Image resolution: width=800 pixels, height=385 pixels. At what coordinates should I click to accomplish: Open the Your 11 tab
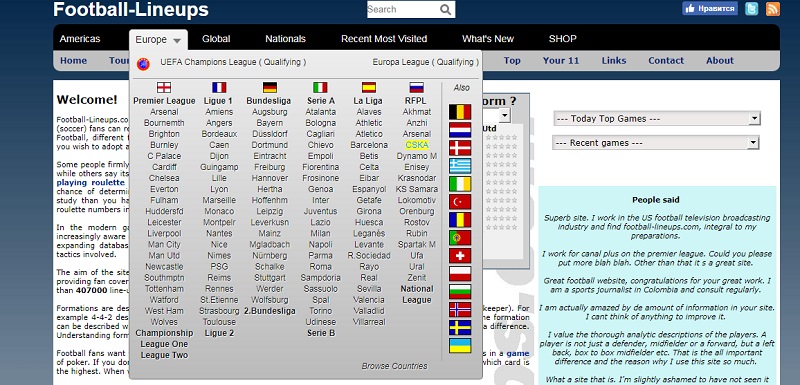561,61
